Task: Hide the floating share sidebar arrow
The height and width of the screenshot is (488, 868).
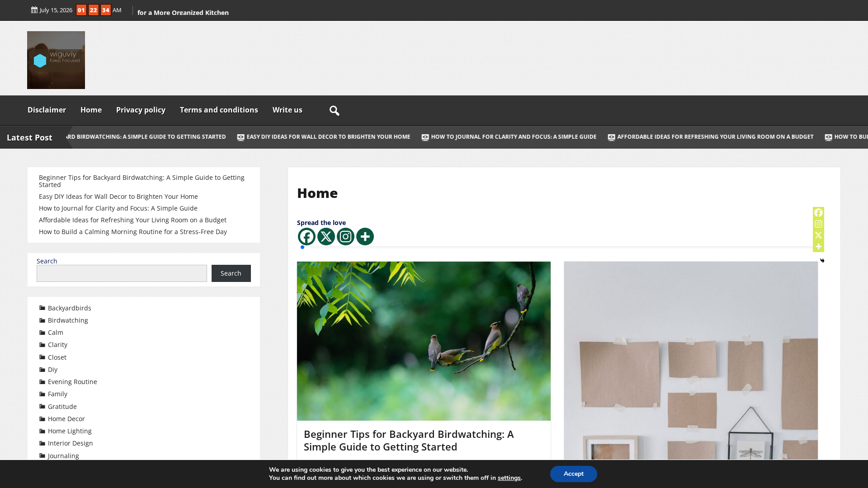Action: tap(822, 261)
